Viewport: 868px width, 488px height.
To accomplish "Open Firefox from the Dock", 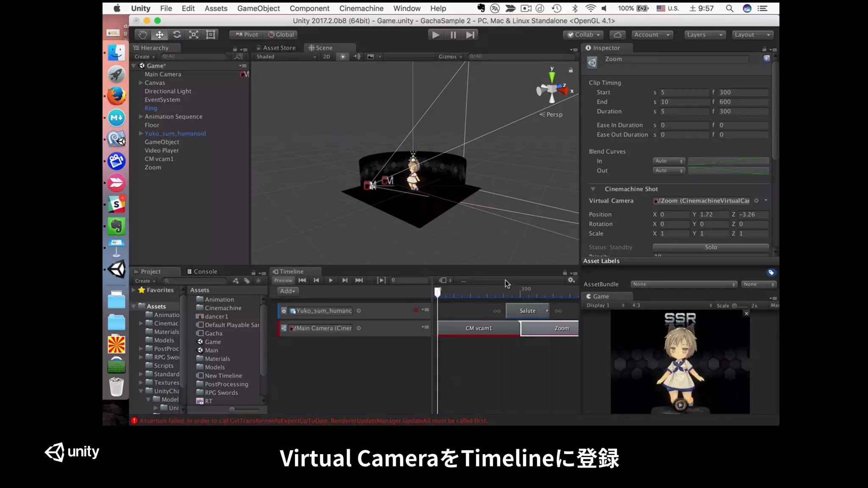I will 116,96.
